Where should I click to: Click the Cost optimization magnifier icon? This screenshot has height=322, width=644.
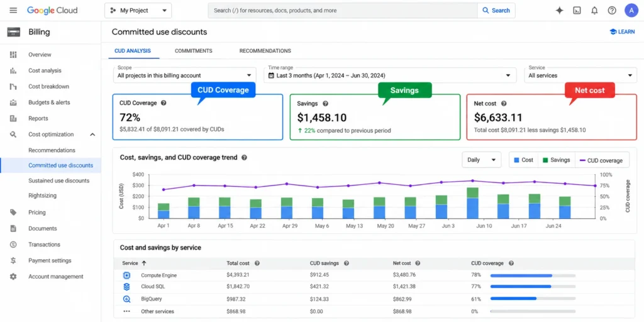[13, 135]
